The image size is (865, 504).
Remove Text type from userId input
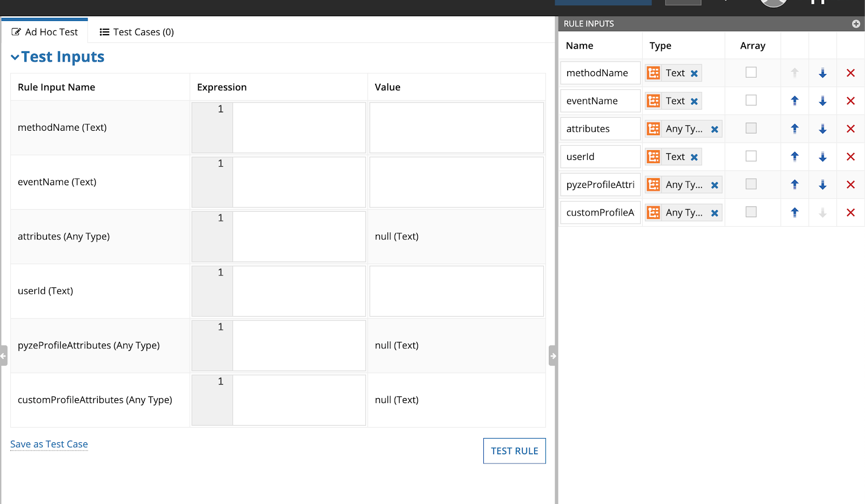[x=694, y=157]
